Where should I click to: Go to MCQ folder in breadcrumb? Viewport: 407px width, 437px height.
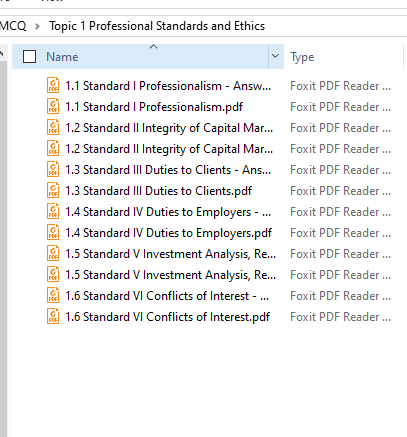point(13,26)
